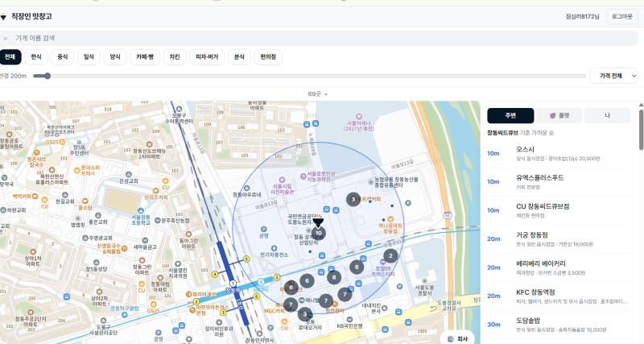This screenshot has width=644, height=344.
Task: Toggle the 치킨 category filter
Action: (x=175, y=56)
